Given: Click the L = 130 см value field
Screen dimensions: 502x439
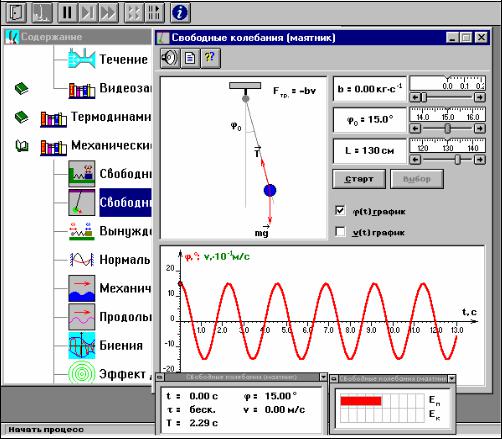Looking at the screenshot, I should pyautogui.click(x=370, y=151).
